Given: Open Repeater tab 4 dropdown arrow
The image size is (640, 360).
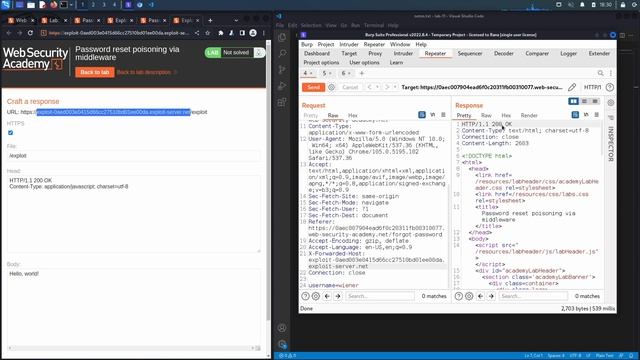Looking at the screenshot, I should tap(311, 73).
